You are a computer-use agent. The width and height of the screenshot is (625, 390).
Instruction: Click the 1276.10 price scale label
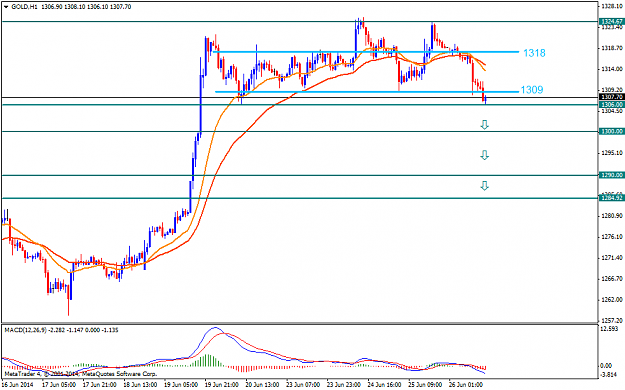(612, 237)
